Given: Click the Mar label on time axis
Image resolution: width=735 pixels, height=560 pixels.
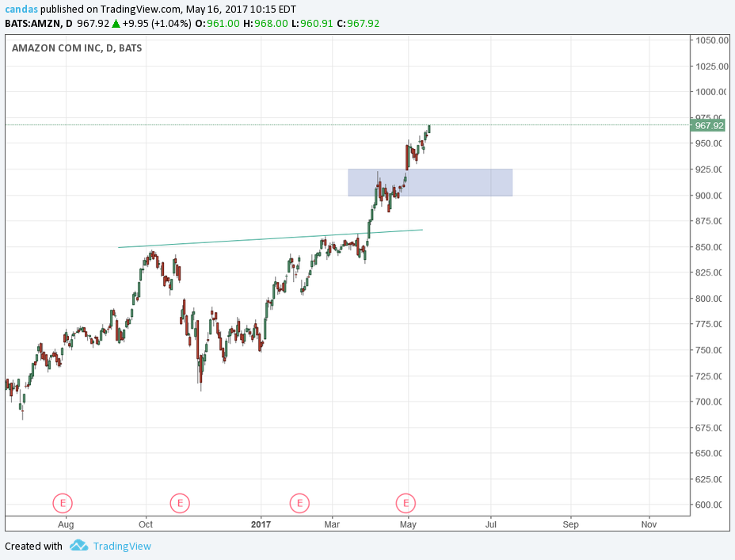Looking at the screenshot, I should 332,524.
